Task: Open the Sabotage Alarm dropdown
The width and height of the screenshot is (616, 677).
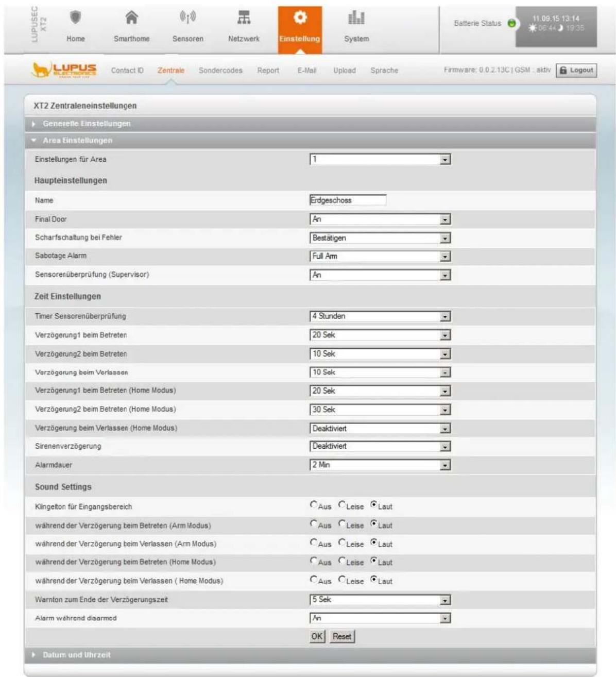Action: (x=380, y=256)
